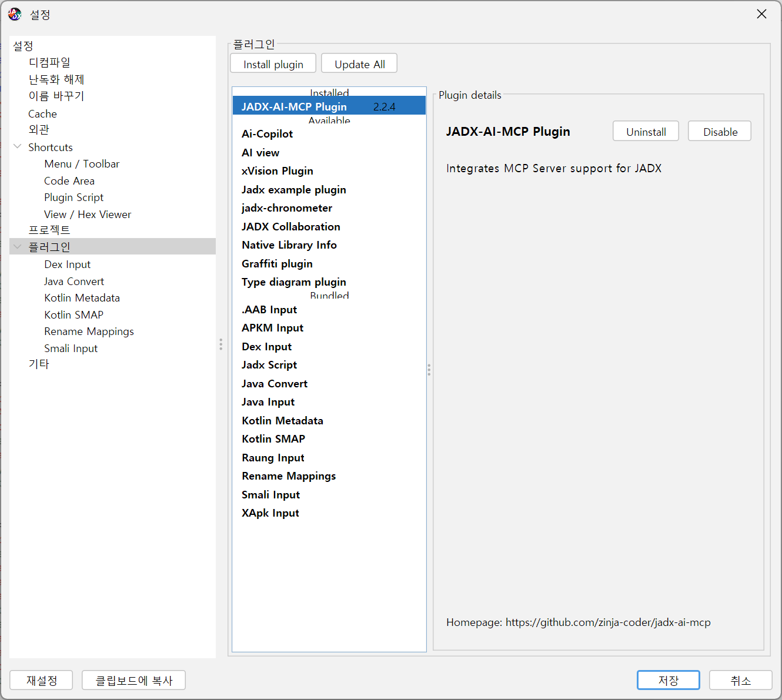Select Kotlin Metadata in bundled plugin list
Image resolution: width=782 pixels, height=700 pixels.
point(329,421)
